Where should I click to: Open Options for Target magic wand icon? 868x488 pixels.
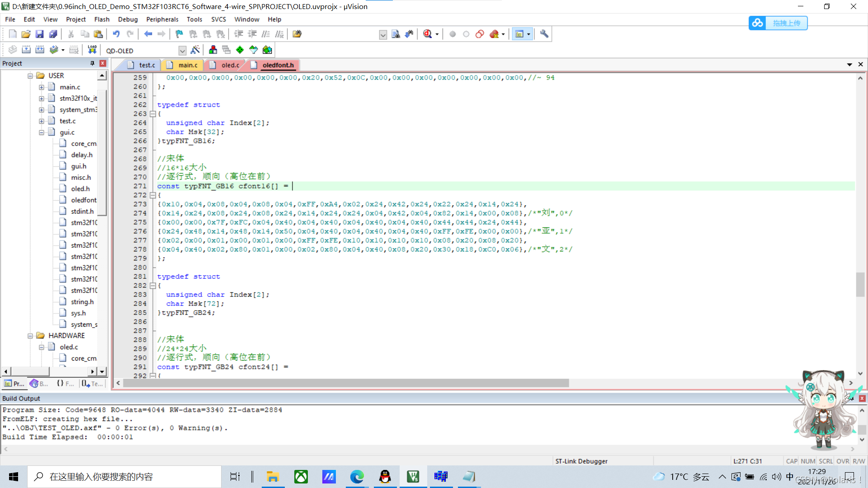point(195,50)
